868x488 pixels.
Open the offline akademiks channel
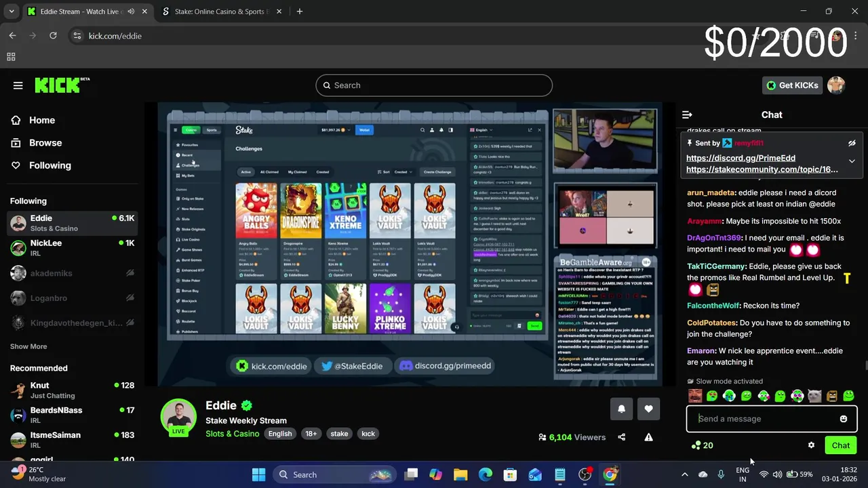tap(72, 273)
